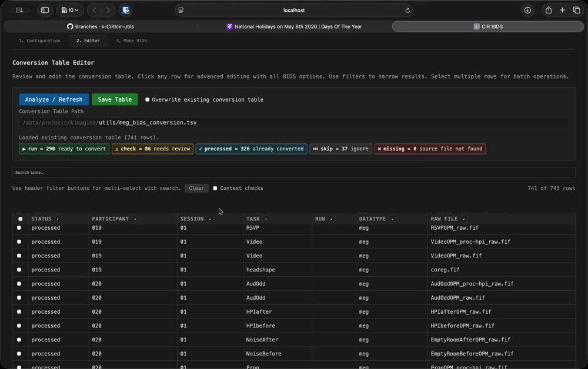Check the EmptyRoomBeforeOPM_raw.fif row checkbox
This screenshot has width=588, height=369.
(19, 354)
